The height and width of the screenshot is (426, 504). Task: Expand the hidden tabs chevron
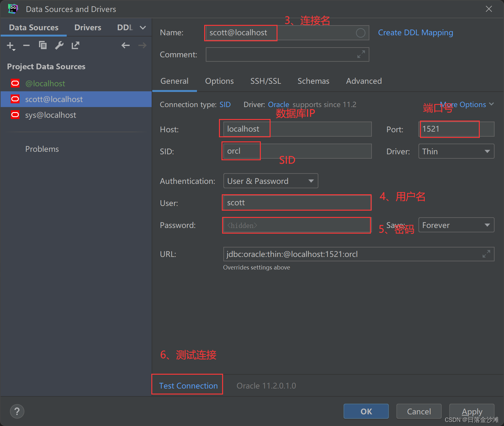coord(143,28)
